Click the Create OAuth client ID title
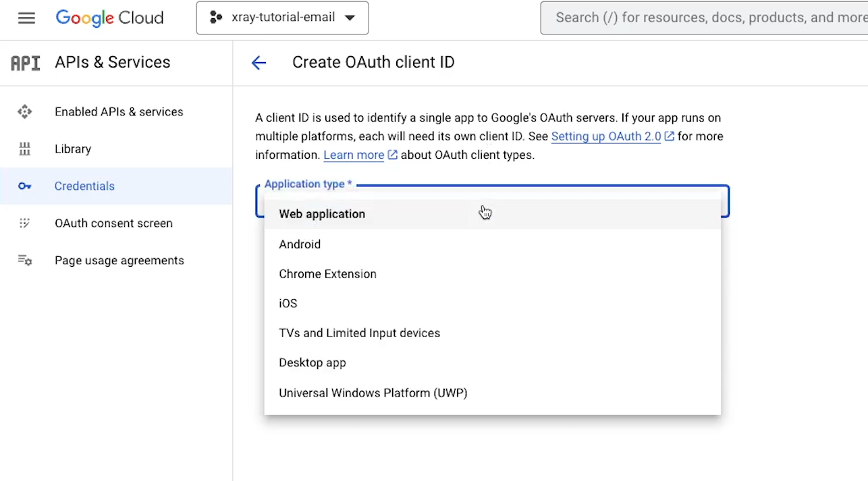Screen dimensions: 868x481 click(373, 62)
